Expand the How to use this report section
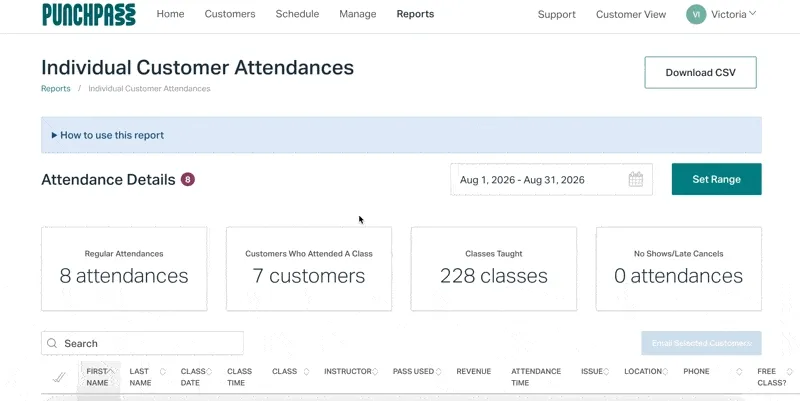The height and width of the screenshot is (401, 800). coord(108,135)
